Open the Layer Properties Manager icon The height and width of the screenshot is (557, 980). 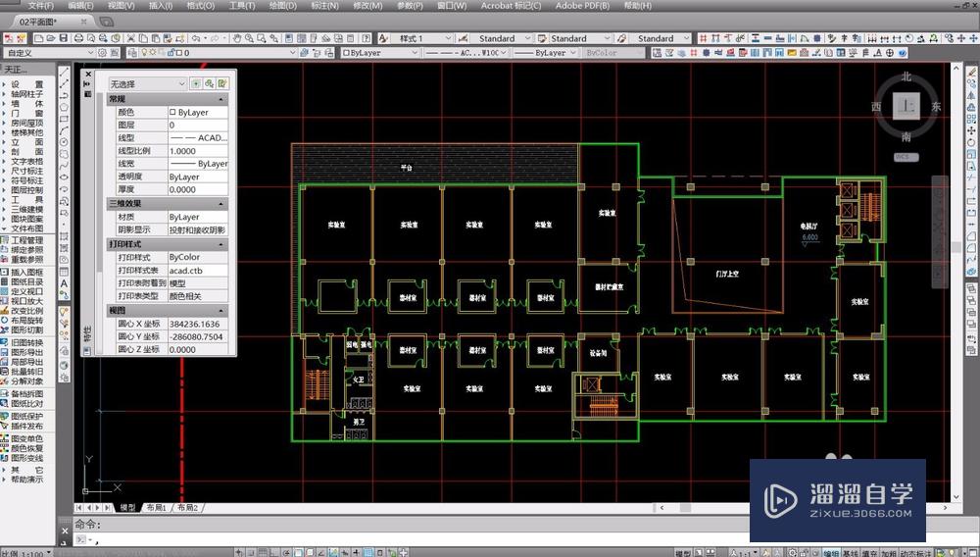click(132, 53)
